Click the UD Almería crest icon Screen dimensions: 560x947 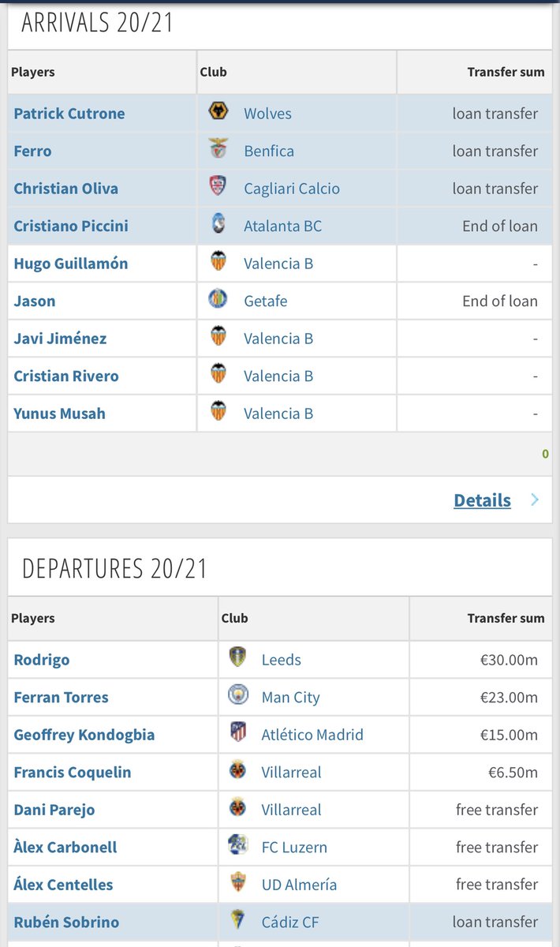tap(237, 882)
